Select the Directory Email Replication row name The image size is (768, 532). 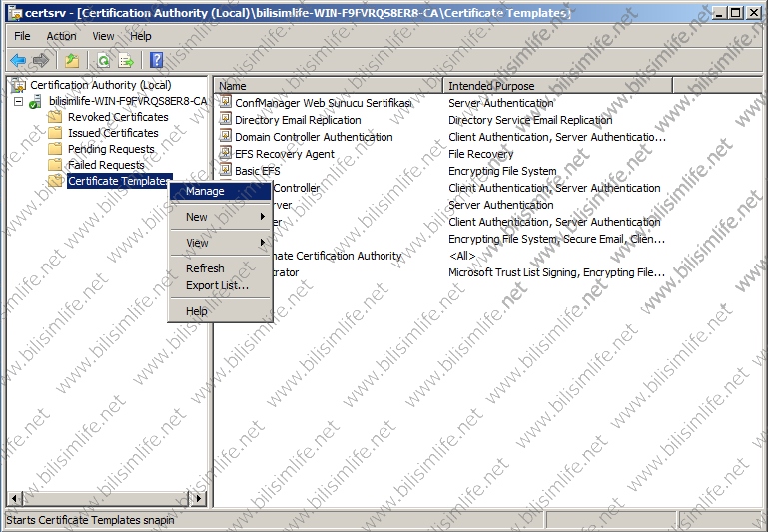point(298,120)
